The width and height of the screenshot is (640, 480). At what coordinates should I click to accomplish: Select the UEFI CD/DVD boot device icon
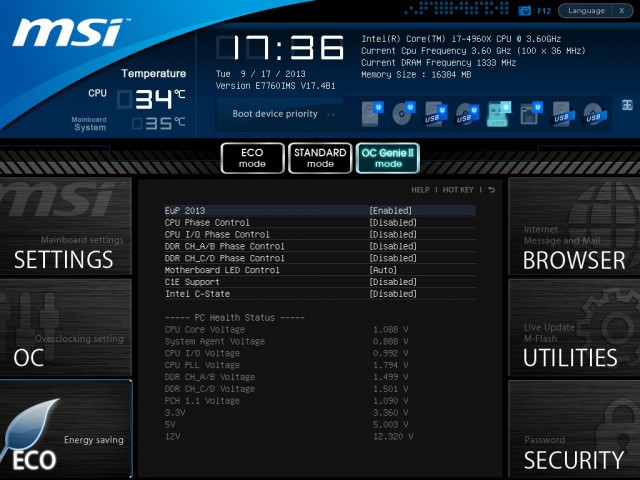pos(404,113)
